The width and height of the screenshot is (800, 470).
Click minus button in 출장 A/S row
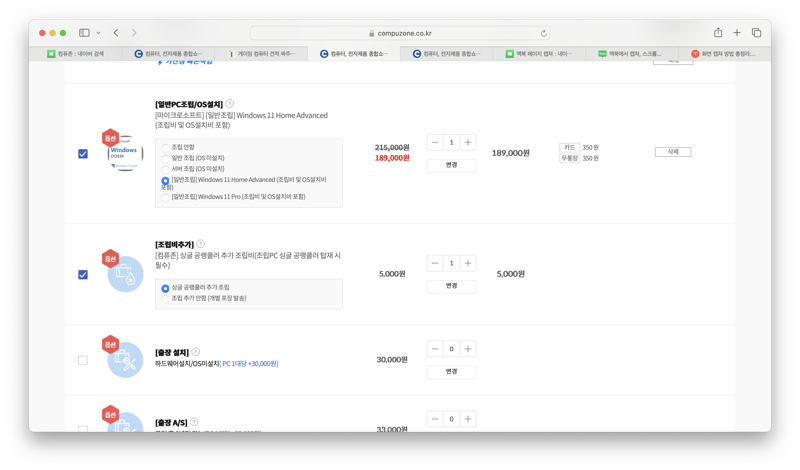(435, 419)
